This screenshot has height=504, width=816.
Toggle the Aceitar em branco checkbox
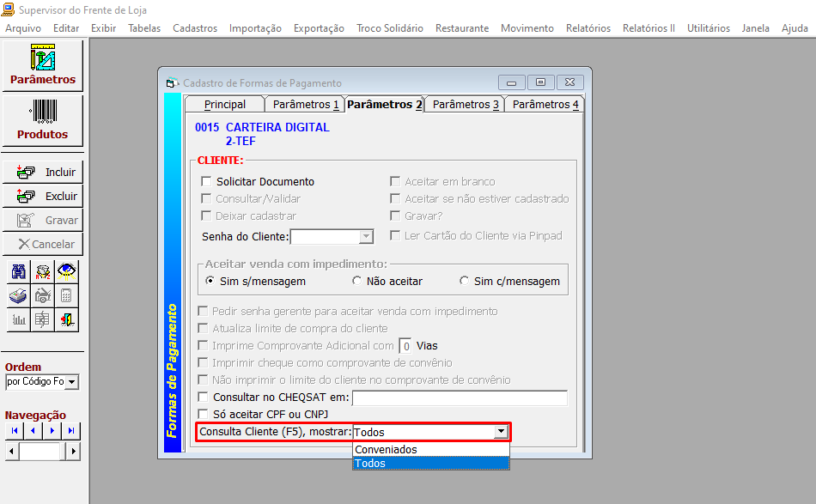coord(395,181)
